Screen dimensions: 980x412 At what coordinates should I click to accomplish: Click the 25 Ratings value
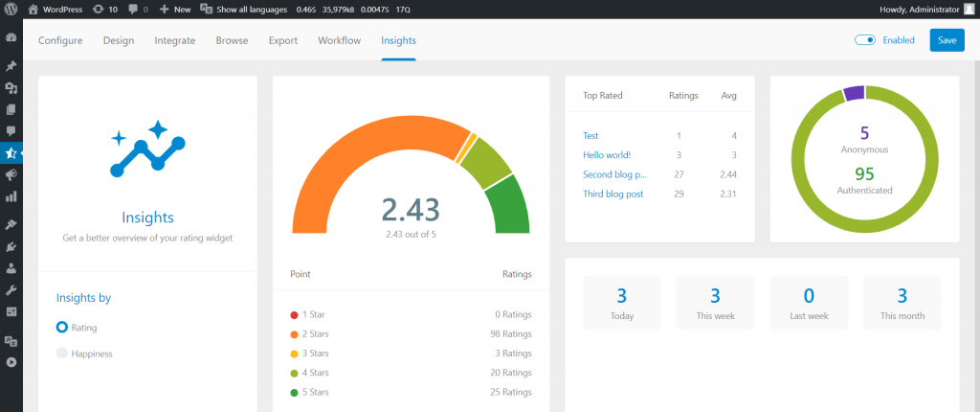click(x=511, y=393)
